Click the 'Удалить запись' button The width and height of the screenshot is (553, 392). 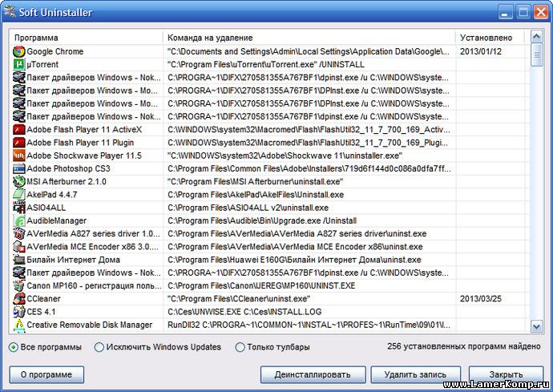[x=415, y=374]
